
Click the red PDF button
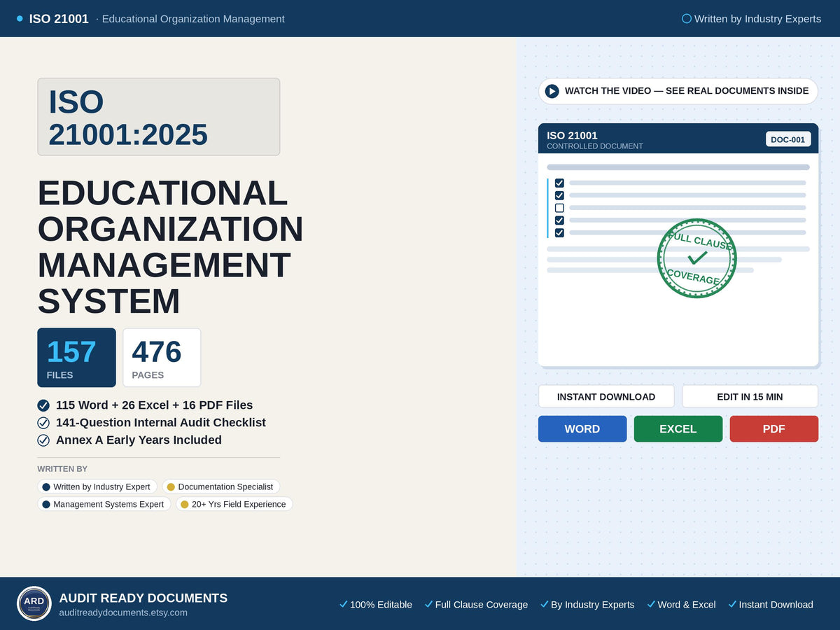[774, 429]
